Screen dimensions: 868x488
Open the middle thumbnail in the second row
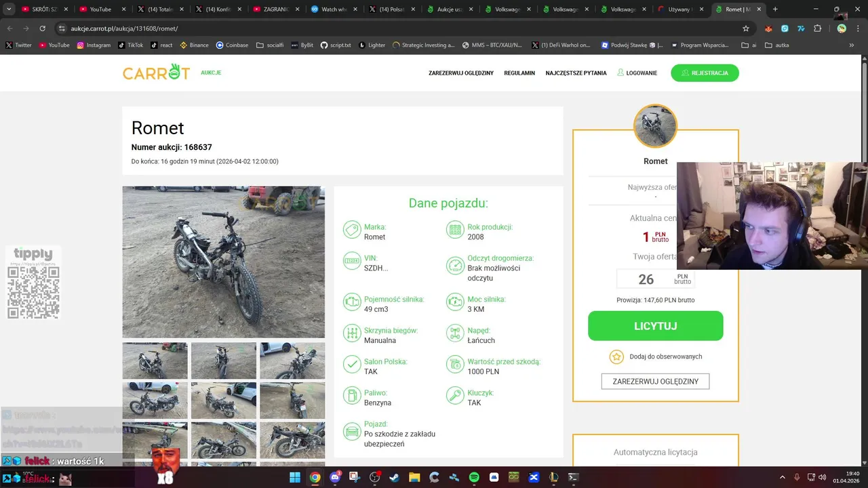[223, 401]
